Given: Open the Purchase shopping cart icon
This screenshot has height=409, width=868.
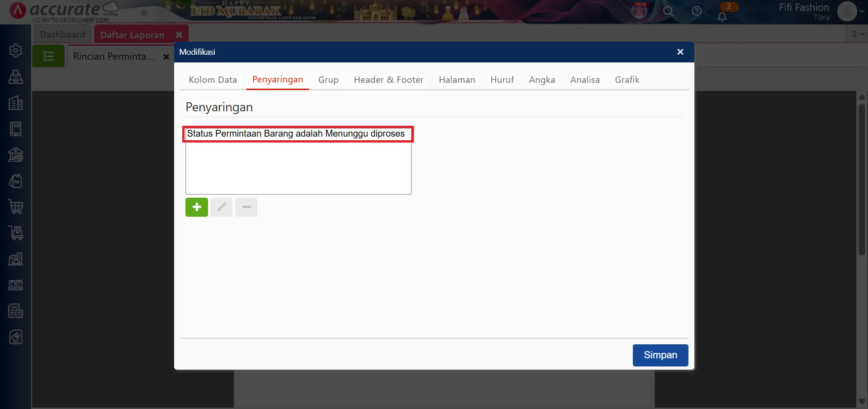Looking at the screenshot, I should click(16, 207).
